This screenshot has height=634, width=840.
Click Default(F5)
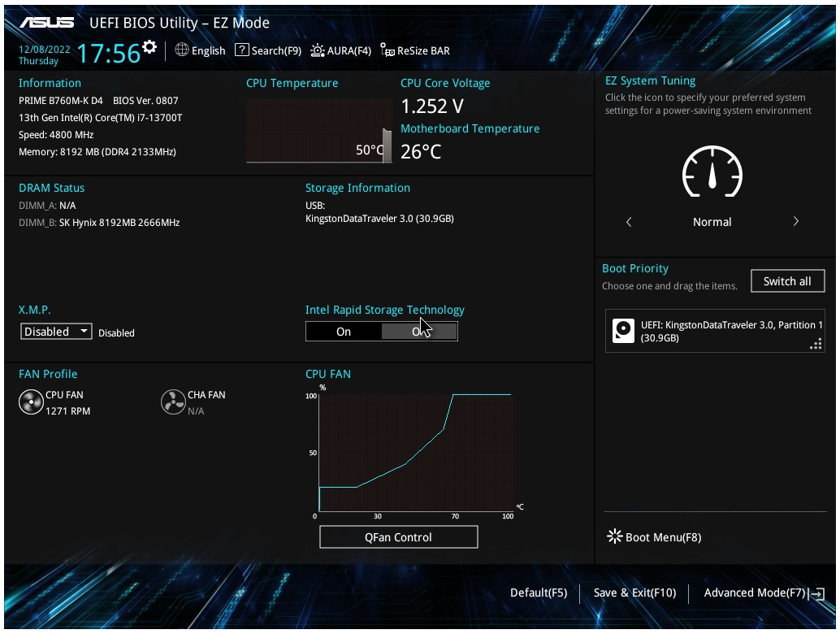(x=539, y=593)
